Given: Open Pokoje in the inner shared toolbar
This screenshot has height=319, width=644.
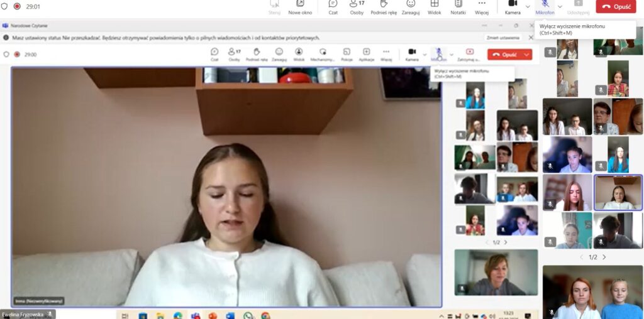Looking at the screenshot, I should tap(347, 54).
